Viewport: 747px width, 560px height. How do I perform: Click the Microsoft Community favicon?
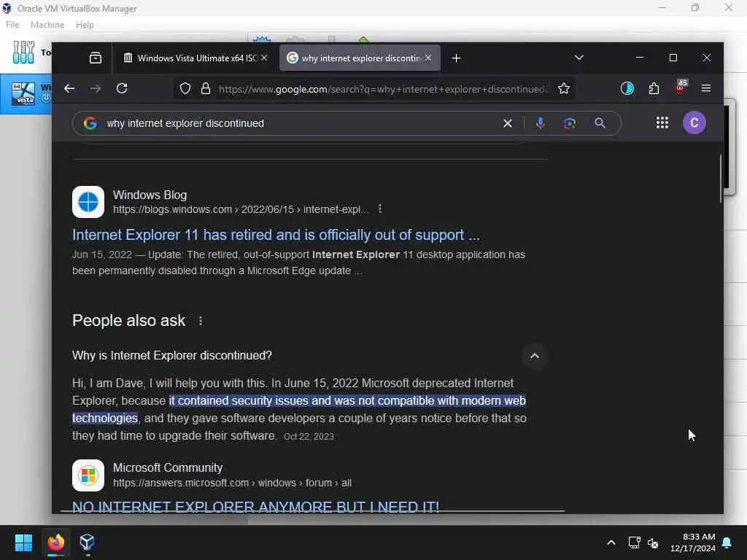point(88,475)
